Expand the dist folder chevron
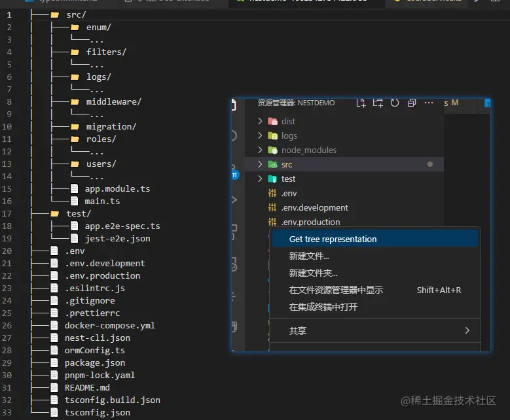The width and height of the screenshot is (510, 420). tap(260, 121)
